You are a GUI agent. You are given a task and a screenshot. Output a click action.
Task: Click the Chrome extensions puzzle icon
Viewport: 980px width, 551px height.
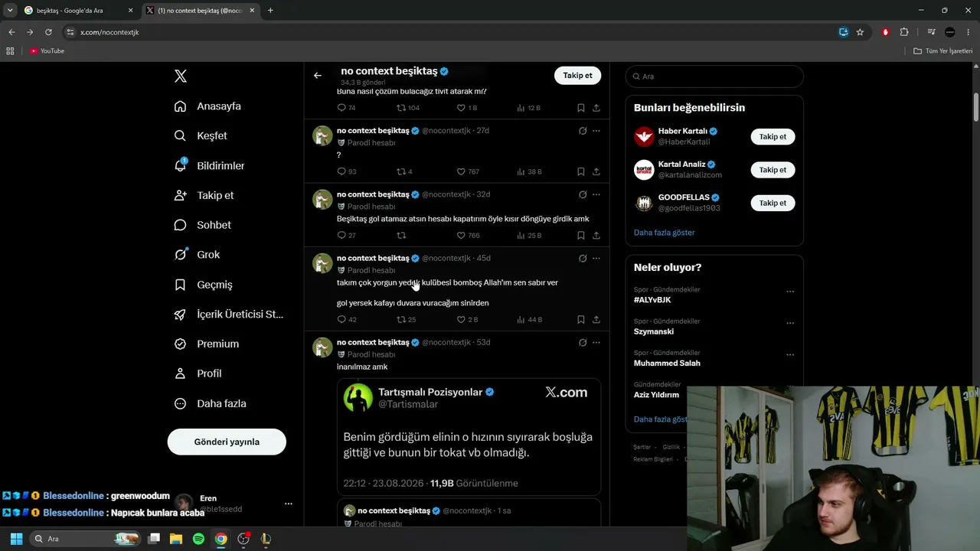[x=904, y=32]
